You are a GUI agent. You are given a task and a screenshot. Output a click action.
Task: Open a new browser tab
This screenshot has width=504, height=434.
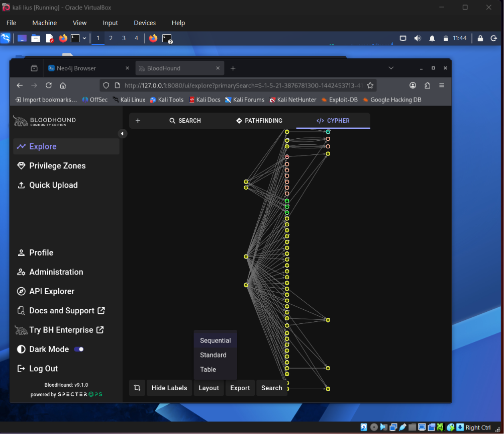(x=233, y=68)
